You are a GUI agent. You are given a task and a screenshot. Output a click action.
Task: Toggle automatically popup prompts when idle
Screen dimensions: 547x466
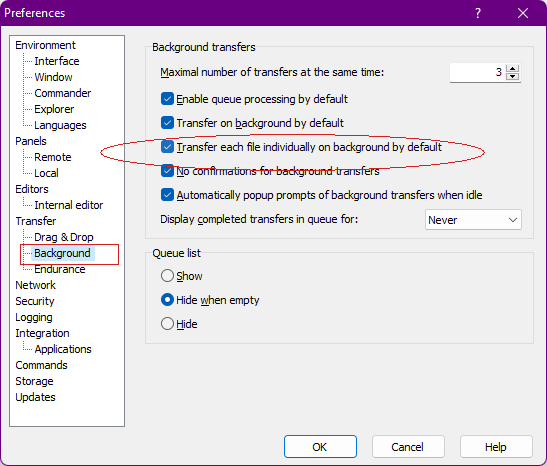click(x=167, y=195)
